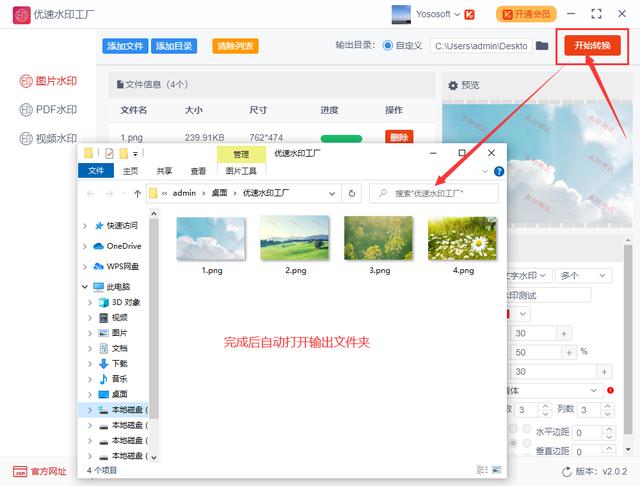640x486 pixels.
Task: Select OneDrive in navigation pane
Action: tap(117, 246)
